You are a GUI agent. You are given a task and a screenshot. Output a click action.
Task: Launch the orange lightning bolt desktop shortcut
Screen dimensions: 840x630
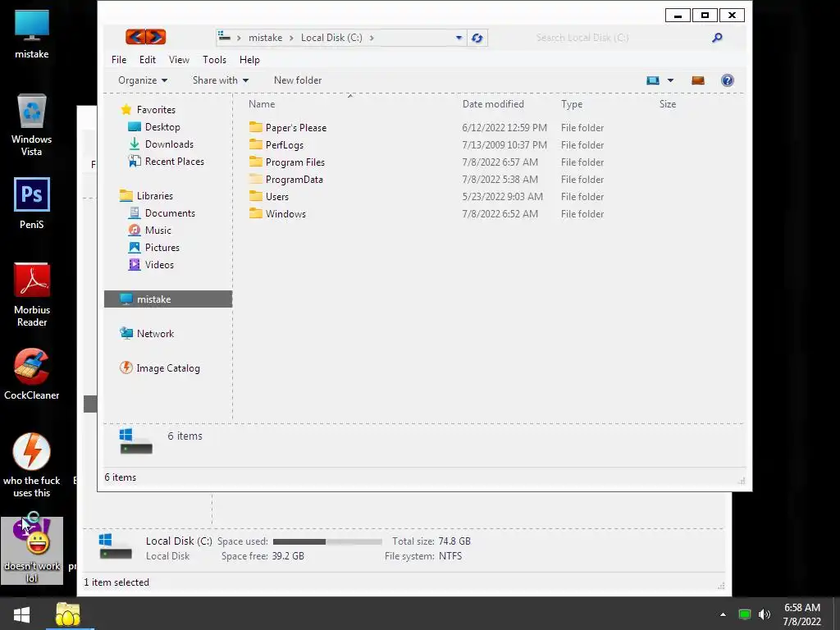click(x=32, y=465)
